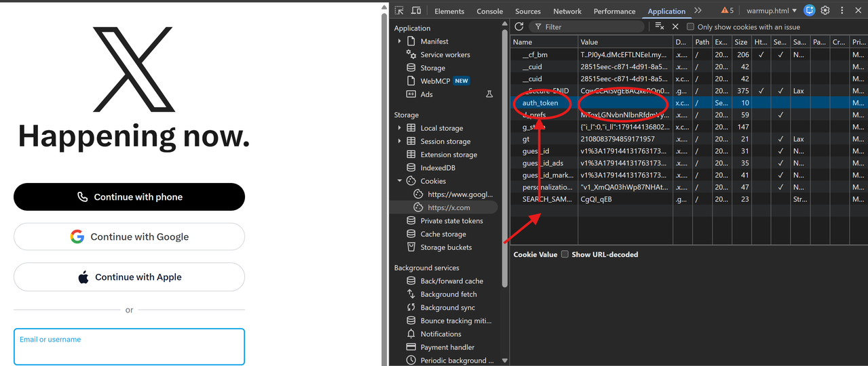
Task: Check the Show URL-decoded box
Action: 565,254
